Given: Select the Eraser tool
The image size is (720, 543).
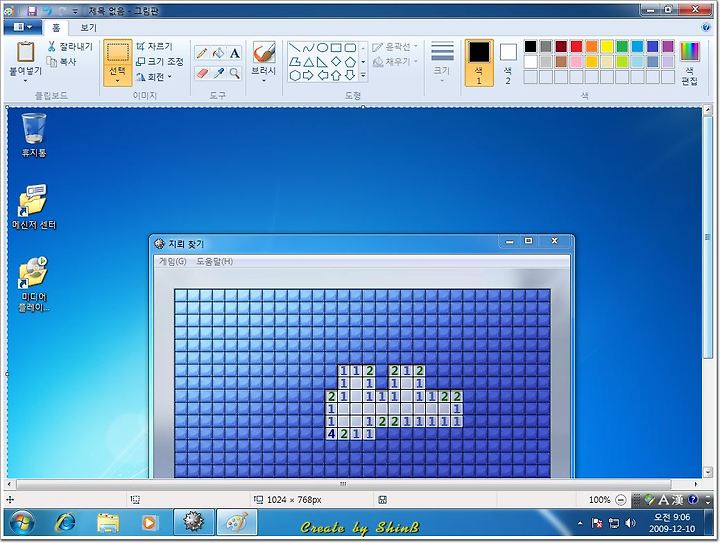Looking at the screenshot, I should (202, 73).
